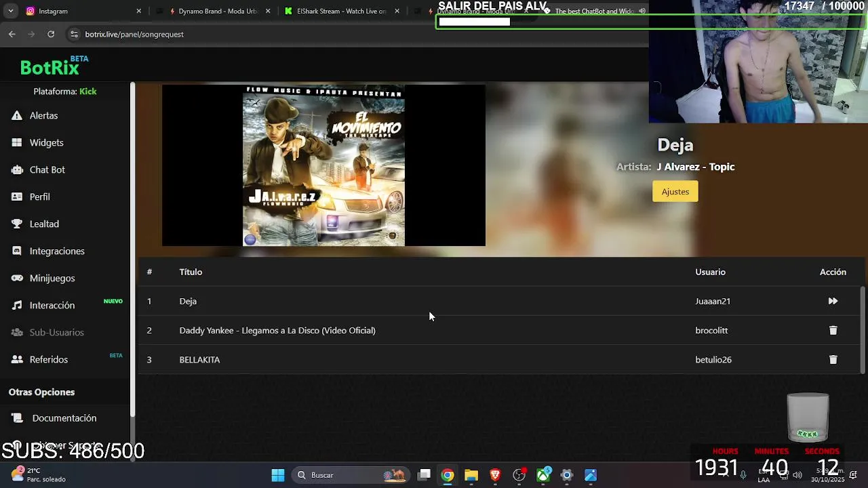Close the Instagram browser tab

(138, 11)
